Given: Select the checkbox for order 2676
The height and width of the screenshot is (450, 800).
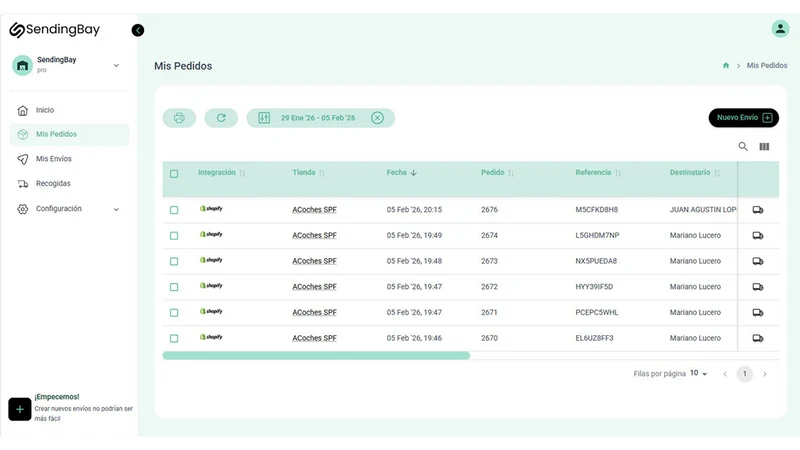Looking at the screenshot, I should pyautogui.click(x=174, y=210).
